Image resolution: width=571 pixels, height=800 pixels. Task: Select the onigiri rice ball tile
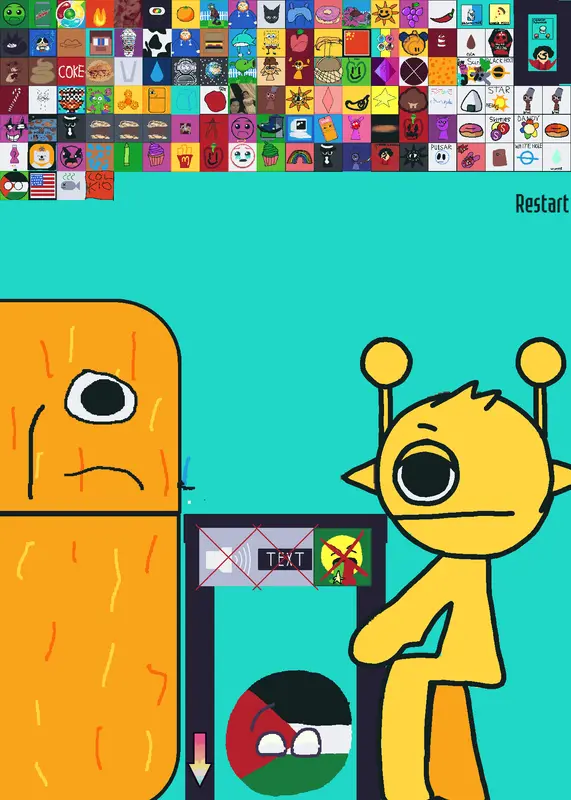click(471, 100)
